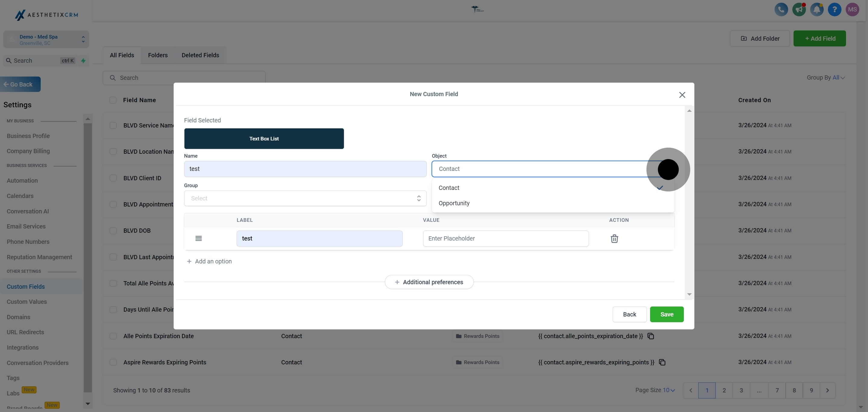Viewport: 868px width, 412px height.
Task: Open the Group select dropdown
Action: tap(305, 198)
